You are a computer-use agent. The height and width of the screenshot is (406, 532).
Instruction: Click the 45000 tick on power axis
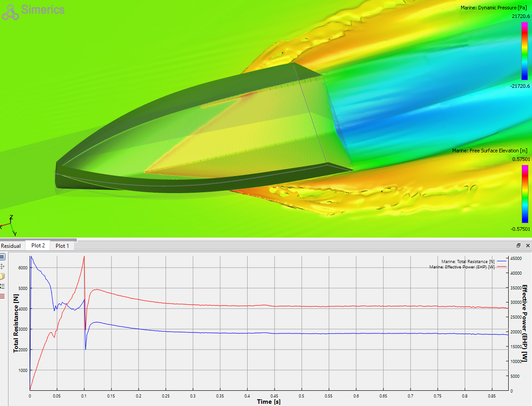tap(516, 258)
